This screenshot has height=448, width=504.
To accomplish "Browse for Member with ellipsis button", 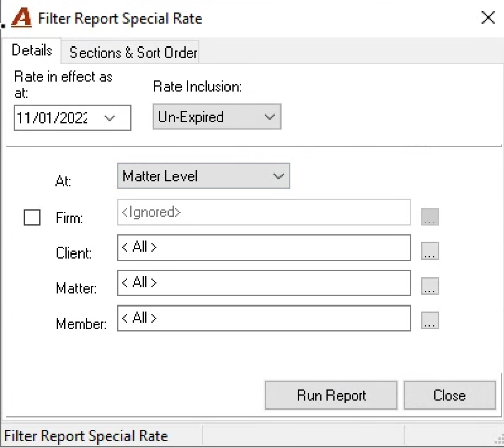I will 430,320.
